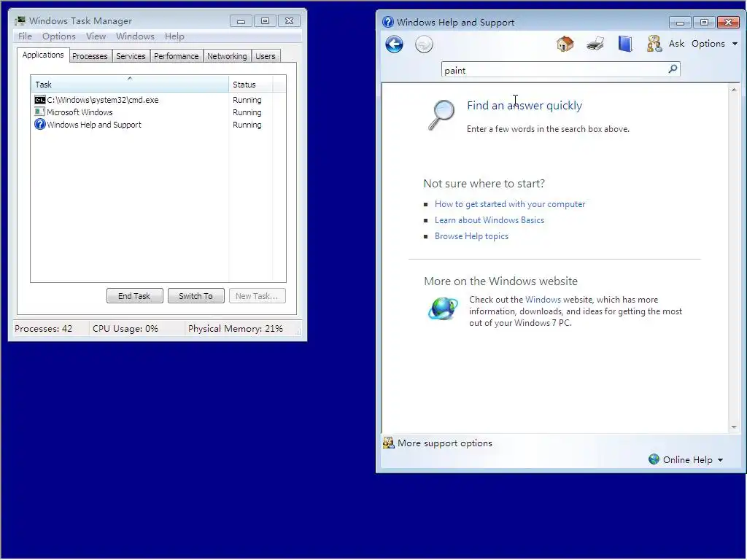Screen dimensions: 747x560
Task: Open 'Learn about Windows Basics' link
Action: click(x=489, y=220)
